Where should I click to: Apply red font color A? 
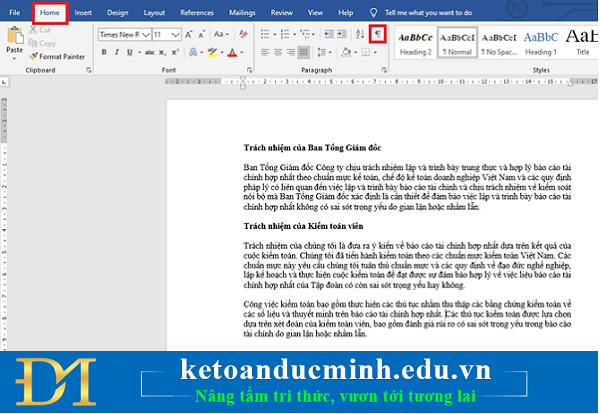(232, 52)
